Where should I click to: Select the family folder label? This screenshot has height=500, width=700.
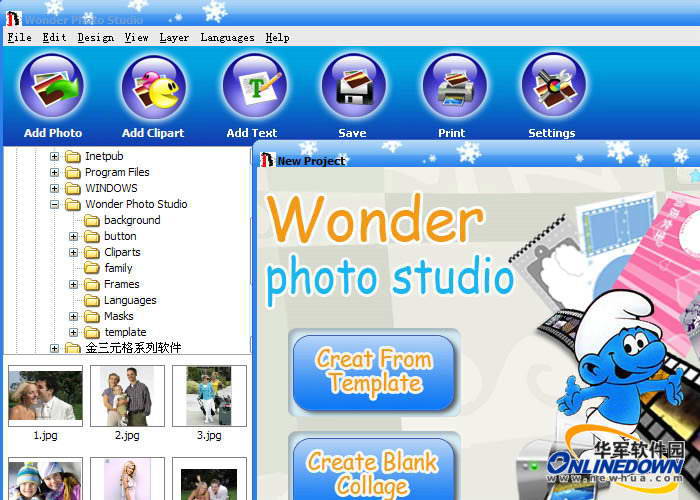(x=118, y=268)
